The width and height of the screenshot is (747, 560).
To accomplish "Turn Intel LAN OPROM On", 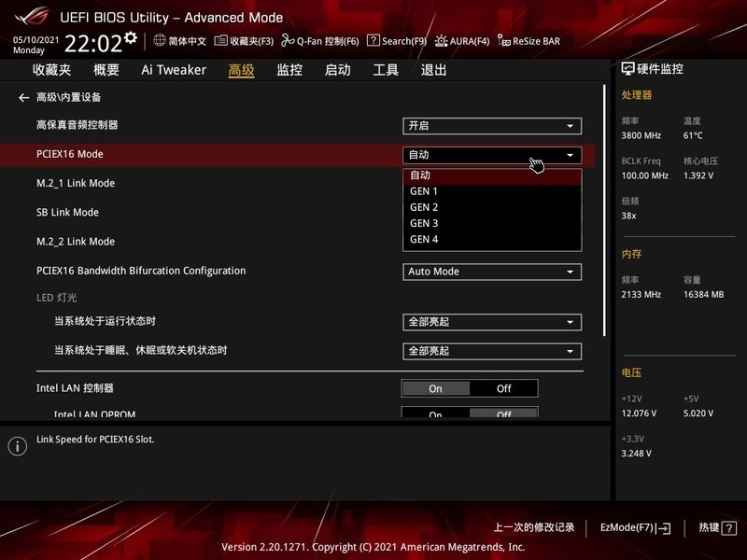I will [435, 413].
